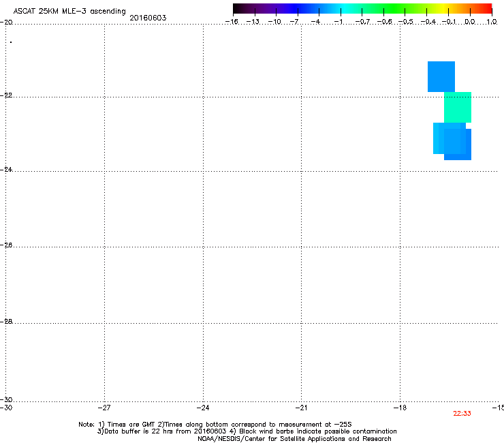This screenshot has width=504, height=443.
Task: Click the red swath time 22:33
Action: (462, 414)
